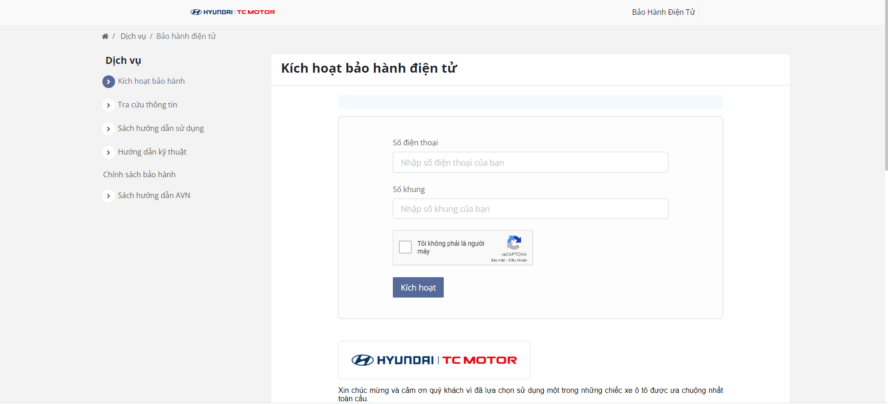Screen dimensions: 888x404
Task: Expand the arrow beside Sách hướng dẫn AVN
Action: 108,196
